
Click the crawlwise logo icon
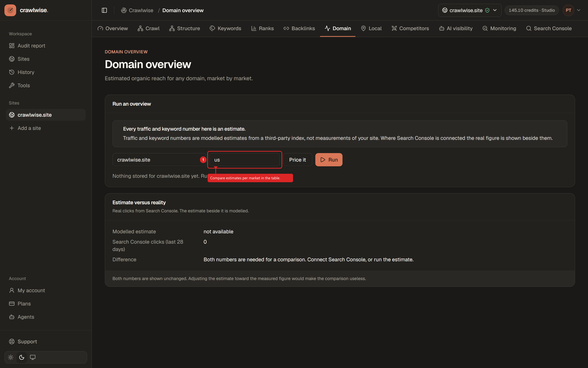click(x=10, y=10)
